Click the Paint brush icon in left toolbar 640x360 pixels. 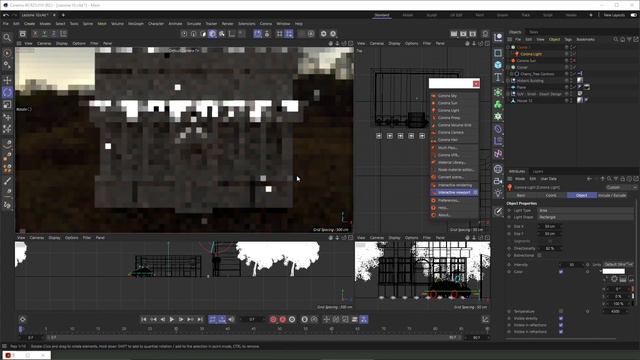7,181
